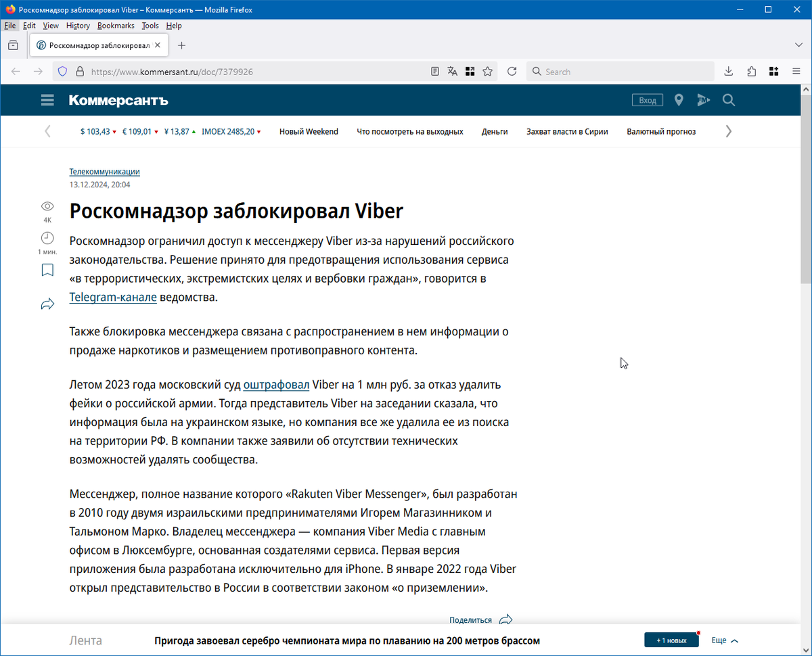Go back to the previous page
This screenshot has width=812, height=656.
point(16,71)
